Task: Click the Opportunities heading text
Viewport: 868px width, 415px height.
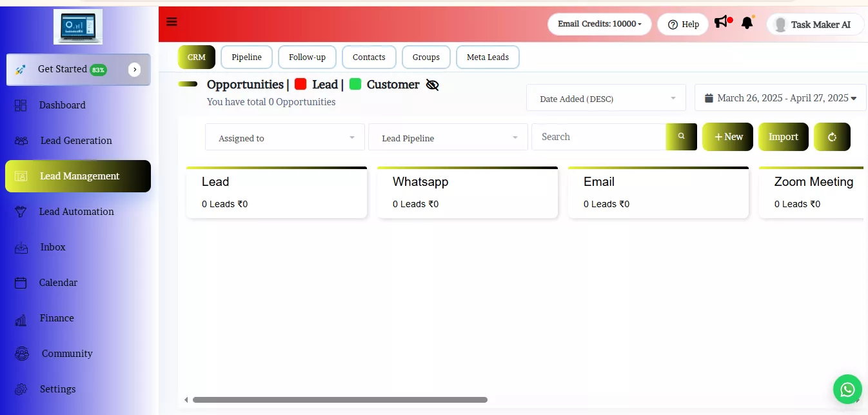Action: tap(245, 85)
